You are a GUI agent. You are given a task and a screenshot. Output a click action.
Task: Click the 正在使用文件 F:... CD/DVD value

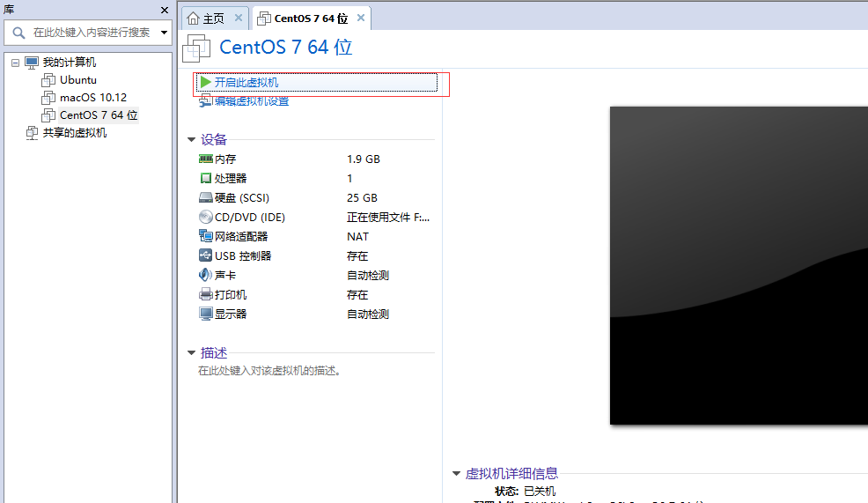point(388,218)
